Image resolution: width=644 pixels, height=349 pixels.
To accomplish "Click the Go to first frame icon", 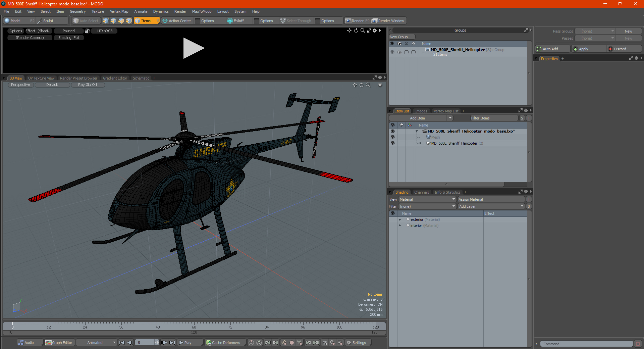I will coord(122,343).
